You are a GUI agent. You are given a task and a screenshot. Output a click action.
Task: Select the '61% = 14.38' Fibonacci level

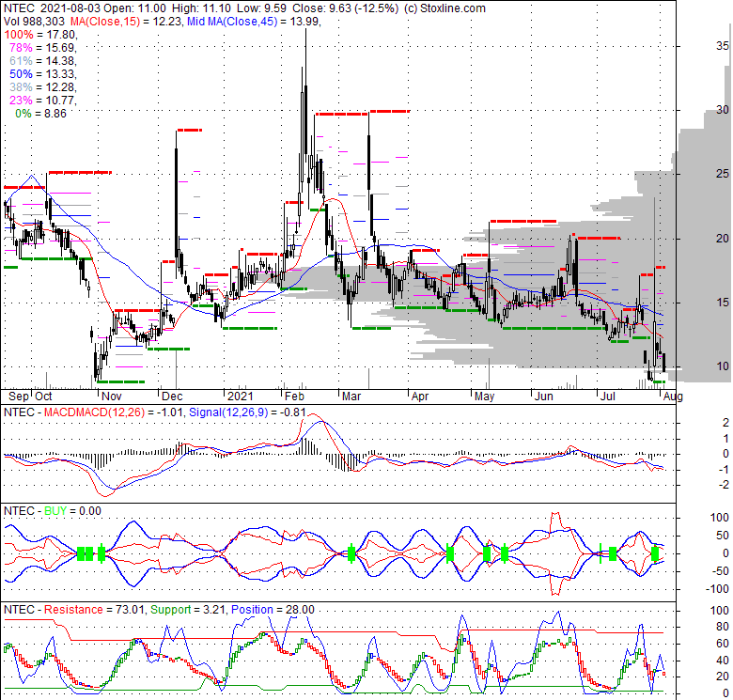(43, 61)
